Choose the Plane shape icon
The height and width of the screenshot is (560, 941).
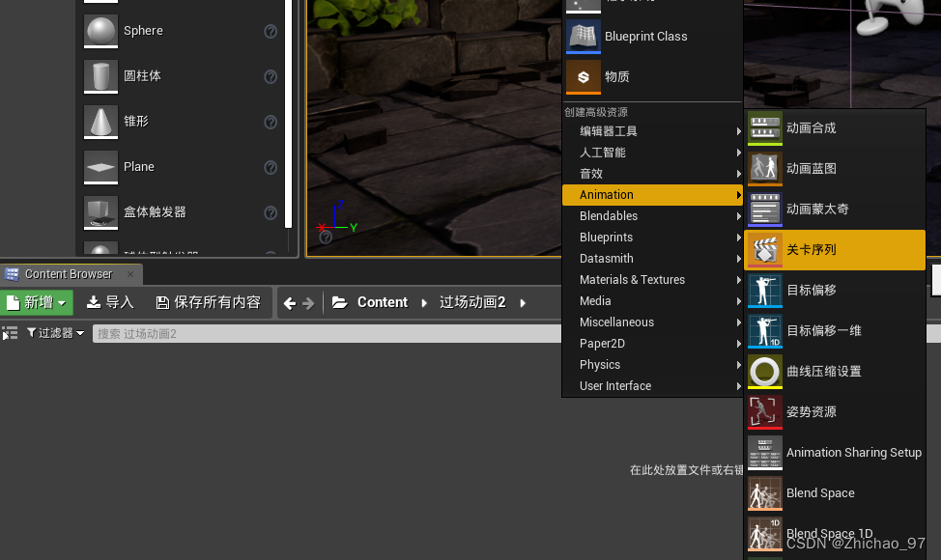pos(100,166)
